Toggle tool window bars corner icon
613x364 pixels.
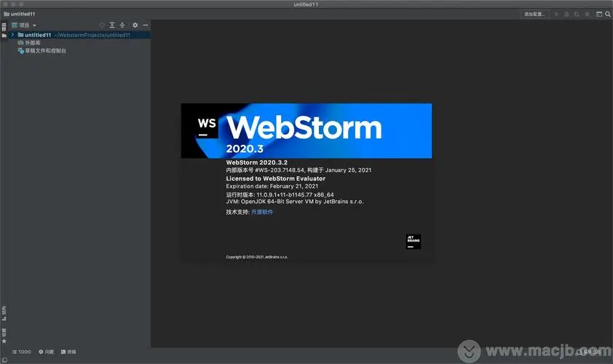point(4,360)
